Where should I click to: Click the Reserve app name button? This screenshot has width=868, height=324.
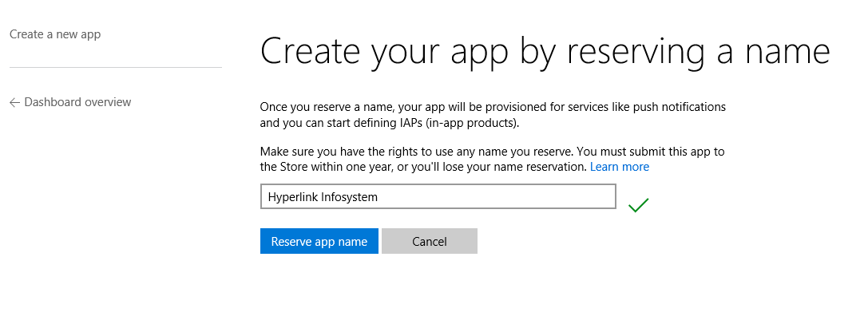click(x=319, y=241)
